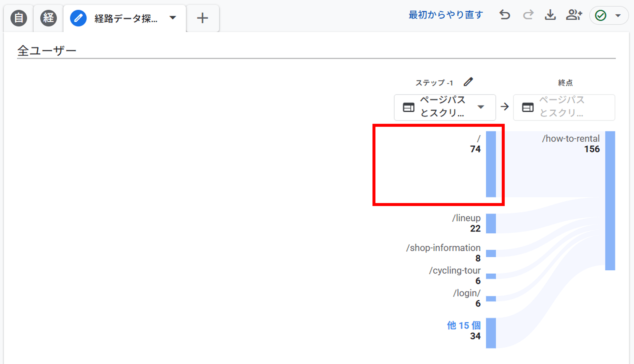Undo the last change
The height and width of the screenshot is (364, 634).
(x=505, y=15)
